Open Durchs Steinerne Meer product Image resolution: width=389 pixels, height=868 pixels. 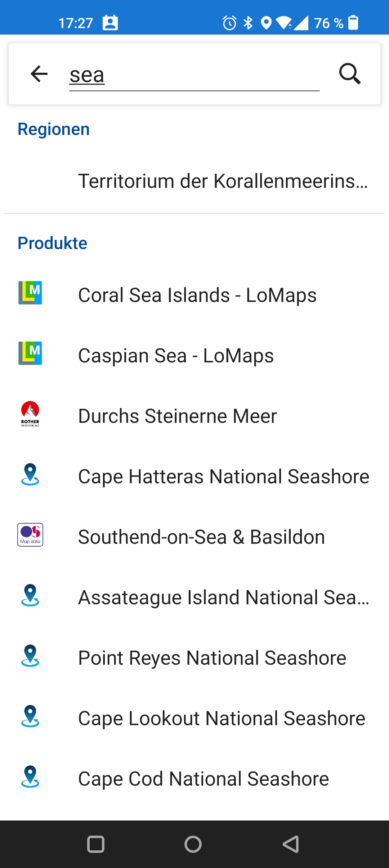coord(178,416)
